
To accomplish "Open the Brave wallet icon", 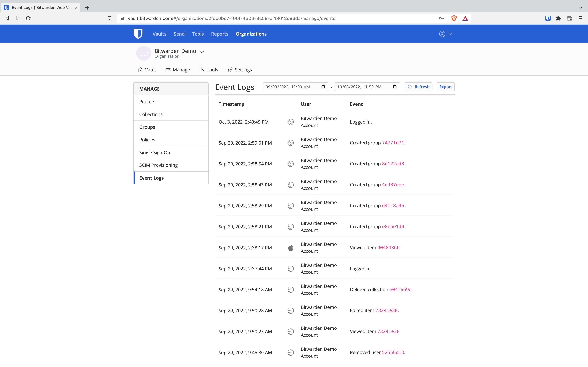I will point(569,19).
